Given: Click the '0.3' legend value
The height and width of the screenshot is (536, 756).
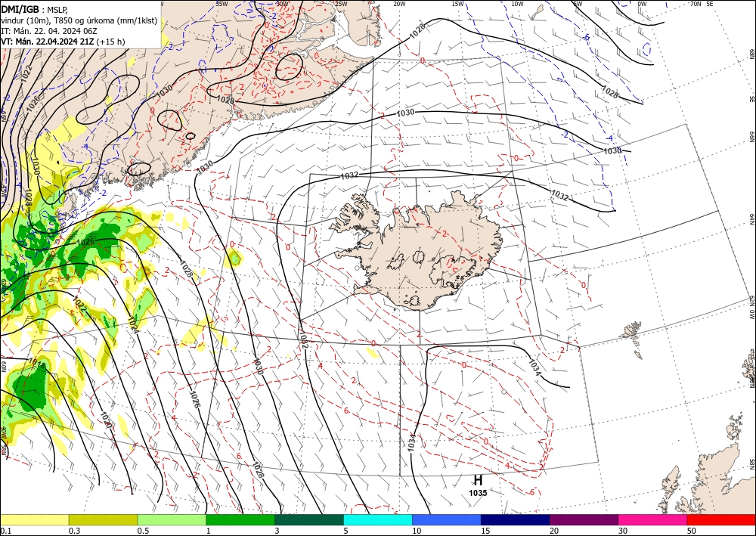Looking at the screenshot, I should (74, 531).
